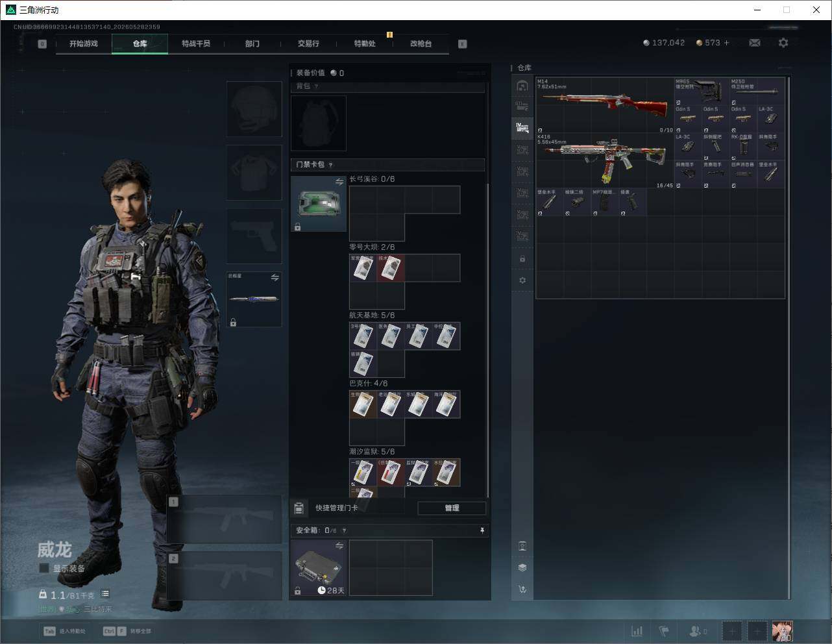Click swap arrows on safe box

point(339,546)
